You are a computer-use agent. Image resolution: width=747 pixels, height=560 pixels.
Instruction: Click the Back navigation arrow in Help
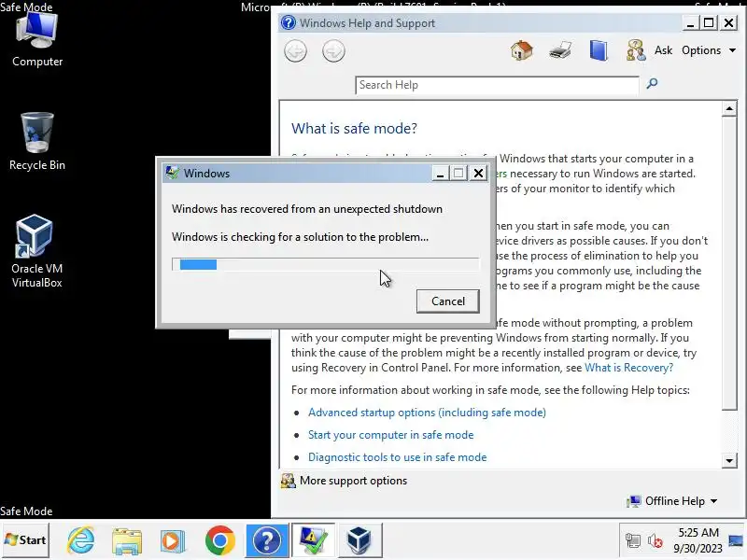click(x=295, y=51)
